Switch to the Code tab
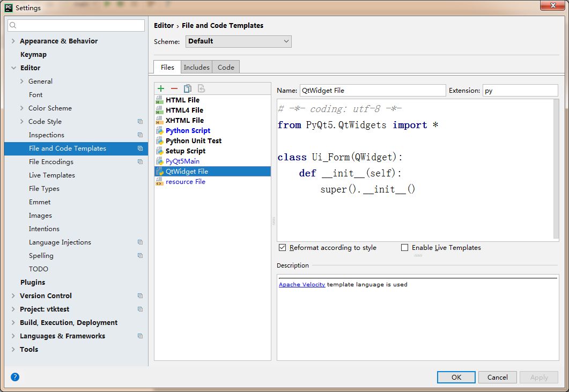This screenshot has height=392, width=569. pyautogui.click(x=226, y=67)
